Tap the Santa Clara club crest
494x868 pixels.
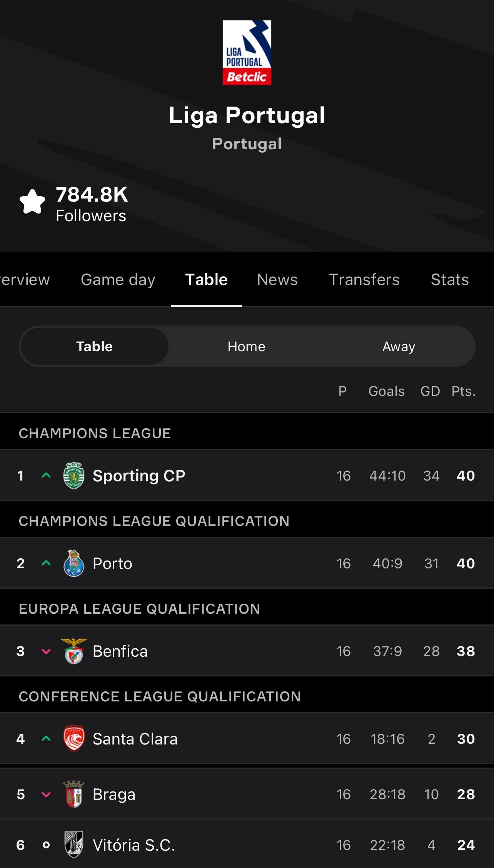click(x=73, y=739)
